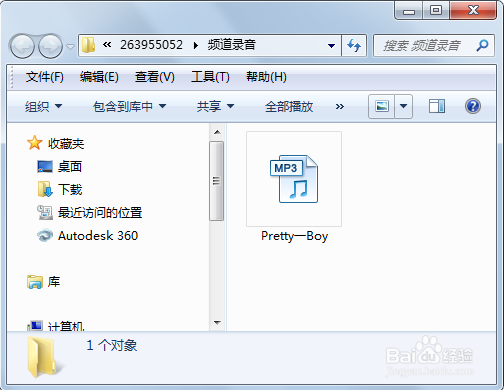Focus the 搜索 频道录音 search box

click(x=433, y=45)
